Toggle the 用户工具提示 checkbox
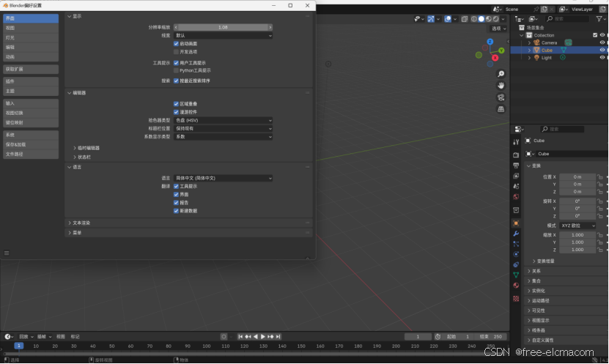 176,63
